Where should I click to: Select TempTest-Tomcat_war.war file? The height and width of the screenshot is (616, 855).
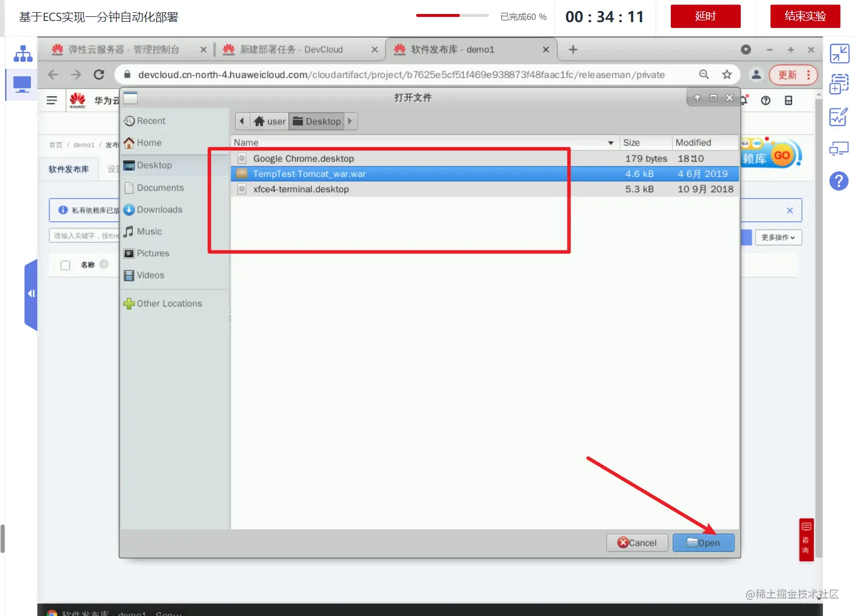(x=485, y=174)
